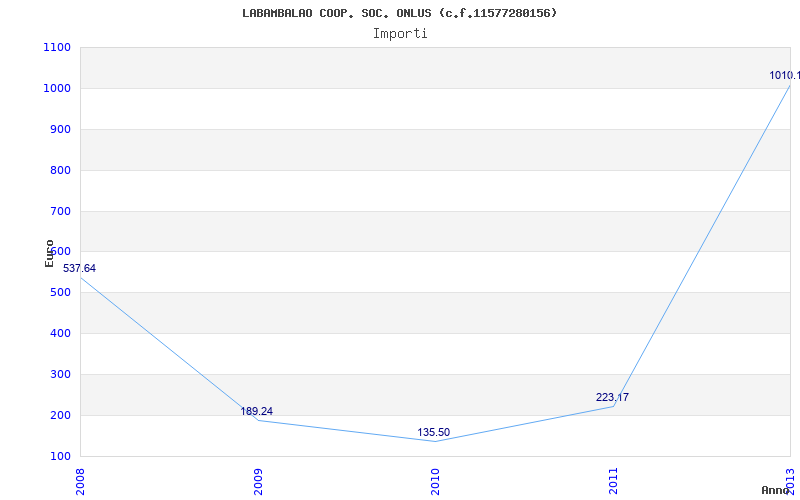Click the 135.50 data label

click(x=434, y=433)
